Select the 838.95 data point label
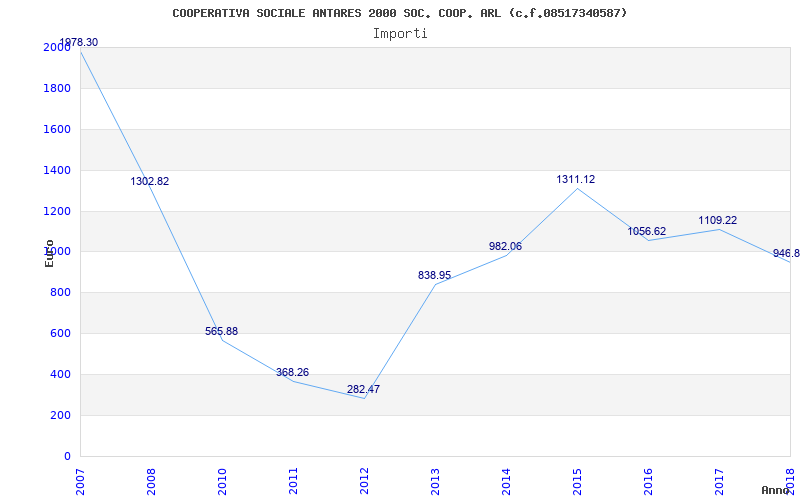This screenshot has height=500, width=800. tap(434, 276)
